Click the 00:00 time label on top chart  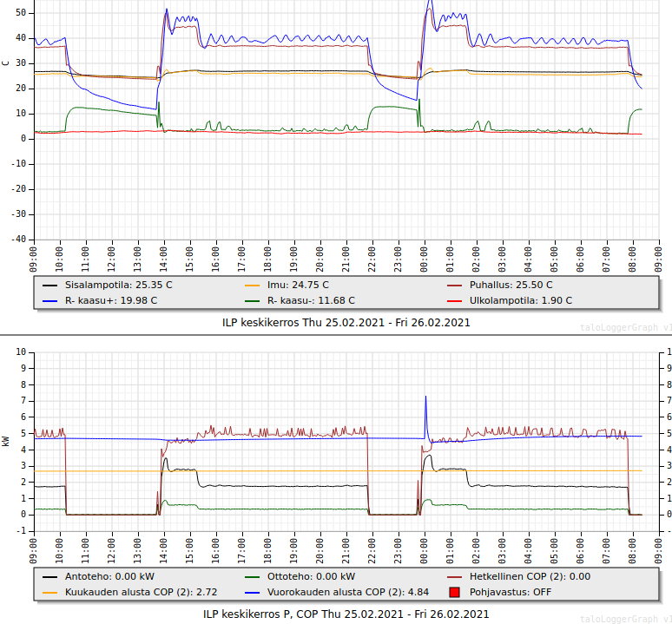(425, 259)
